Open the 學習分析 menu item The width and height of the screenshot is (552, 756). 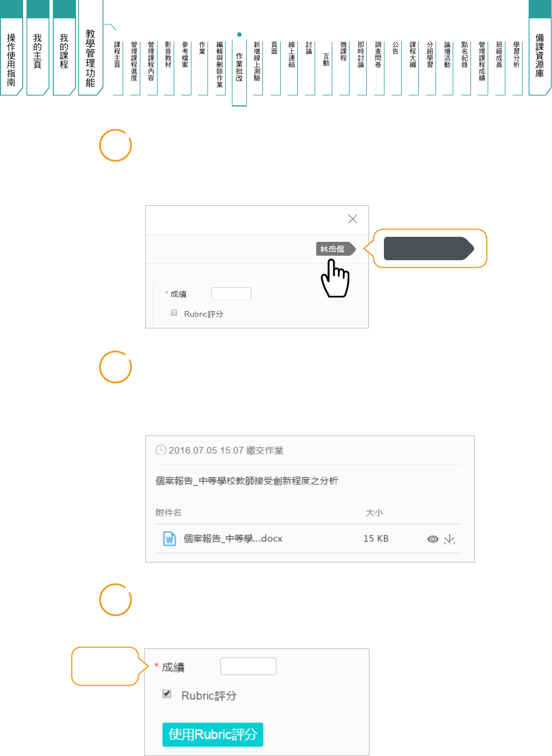(x=516, y=54)
